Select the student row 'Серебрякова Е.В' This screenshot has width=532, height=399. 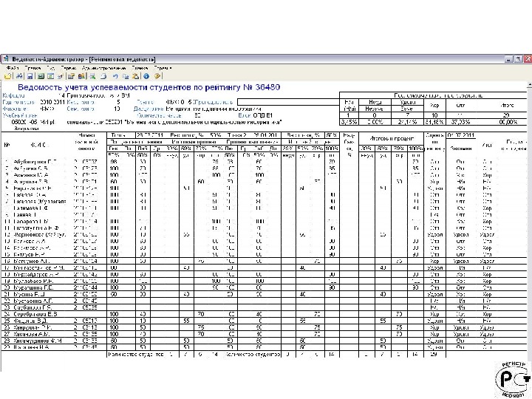tap(264, 314)
